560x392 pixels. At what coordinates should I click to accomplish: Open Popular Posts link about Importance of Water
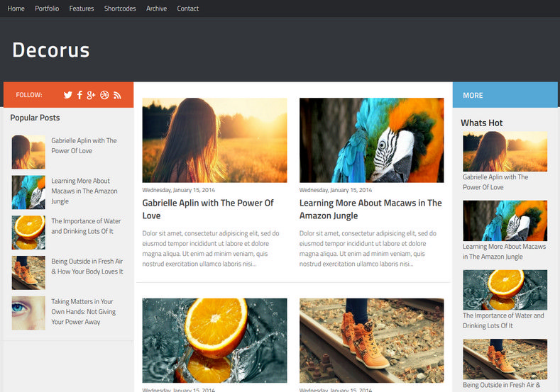point(86,226)
